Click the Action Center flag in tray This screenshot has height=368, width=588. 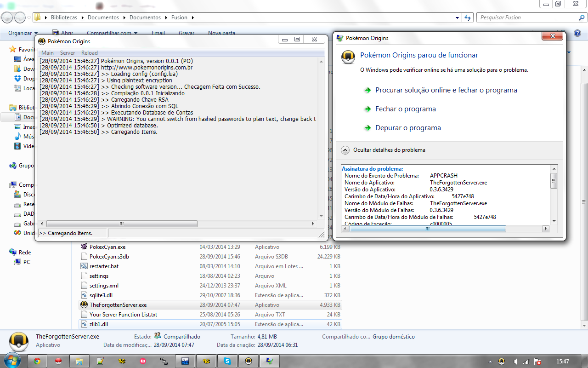point(538,362)
